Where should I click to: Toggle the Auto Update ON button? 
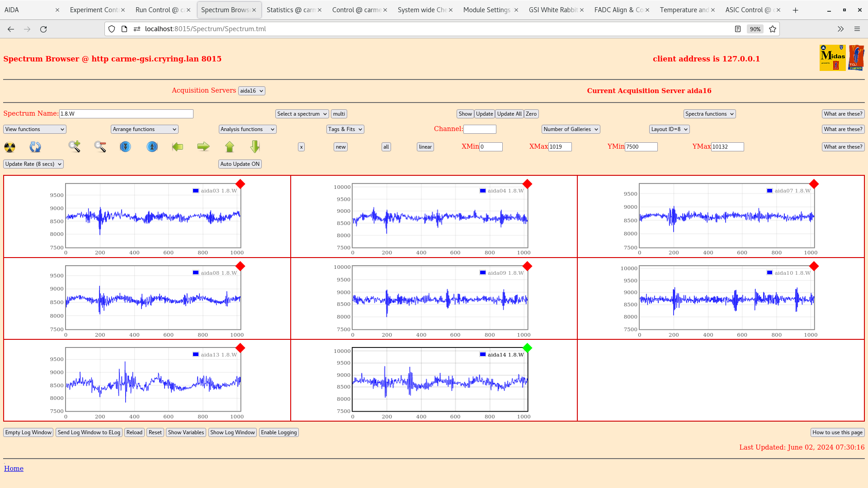coord(240,164)
